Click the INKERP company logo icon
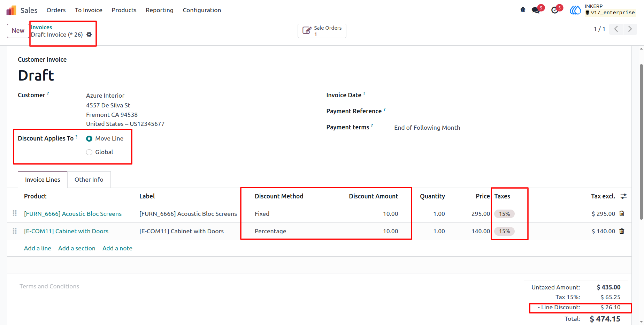The height and width of the screenshot is (325, 644). [576, 10]
